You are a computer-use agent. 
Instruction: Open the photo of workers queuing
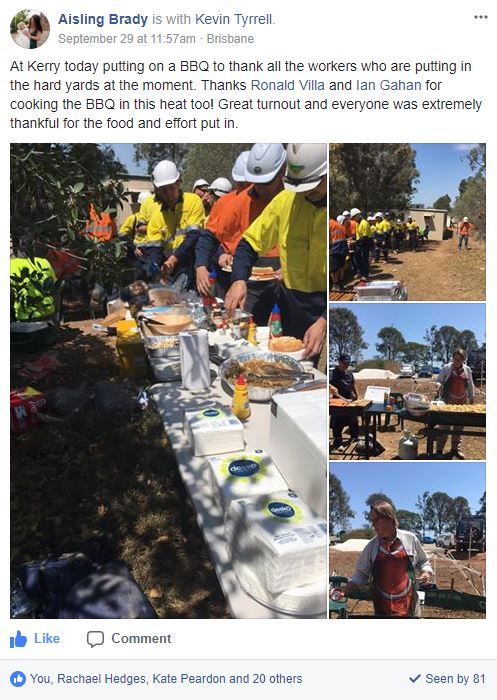pyautogui.click(x=407, y=222)
